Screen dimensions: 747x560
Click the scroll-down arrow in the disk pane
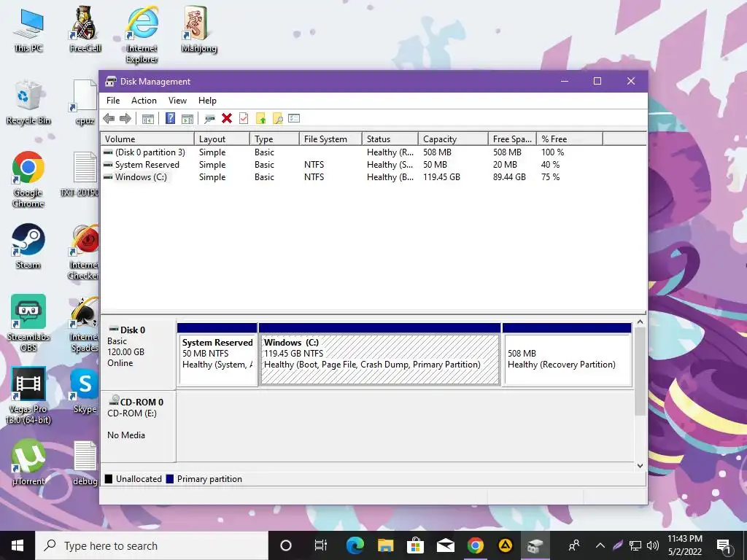[x=640, y=466]
